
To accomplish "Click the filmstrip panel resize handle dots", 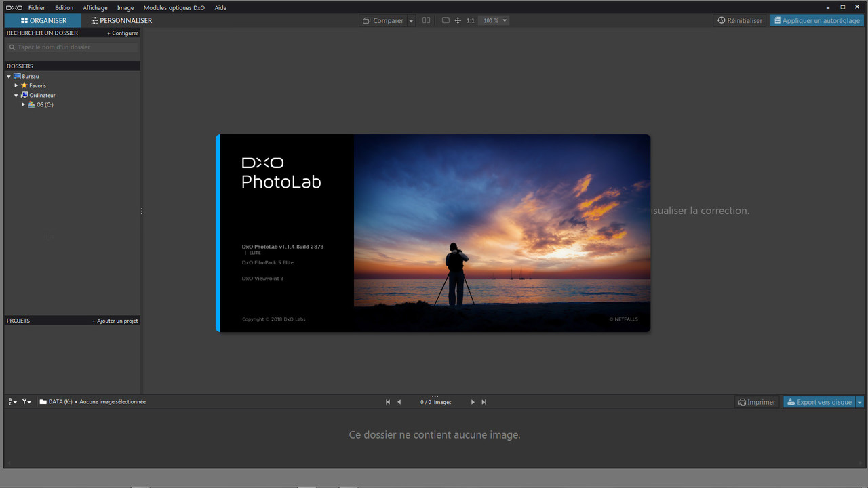I will tap(435, 395).
